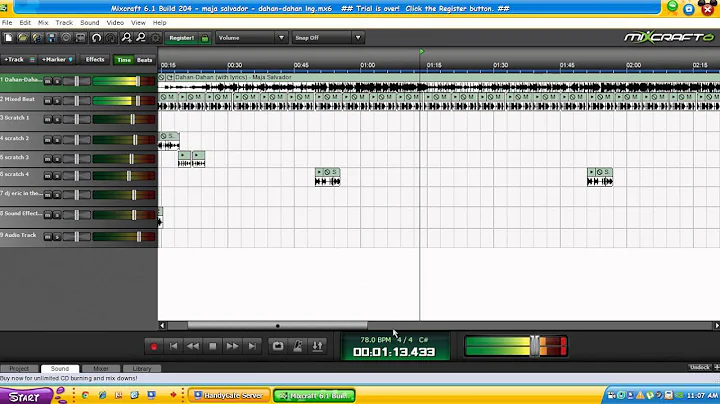
Task: Open the Sound menu
Action: 90,22
